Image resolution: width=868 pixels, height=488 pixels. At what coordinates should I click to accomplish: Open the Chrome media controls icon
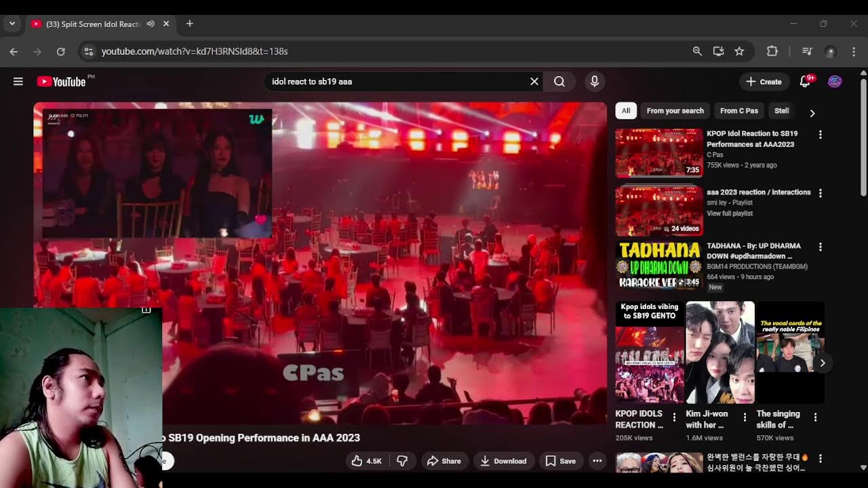point(807,52)
